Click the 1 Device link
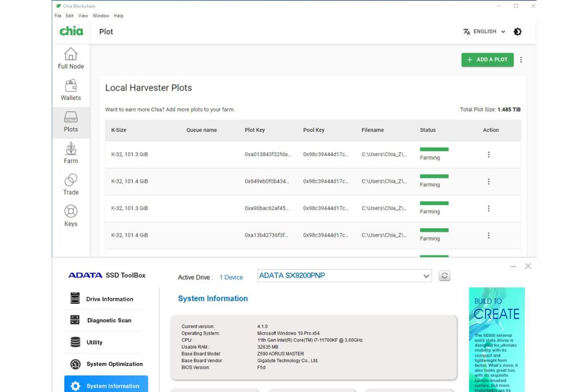Screen dimensions: 588x392 231,277
